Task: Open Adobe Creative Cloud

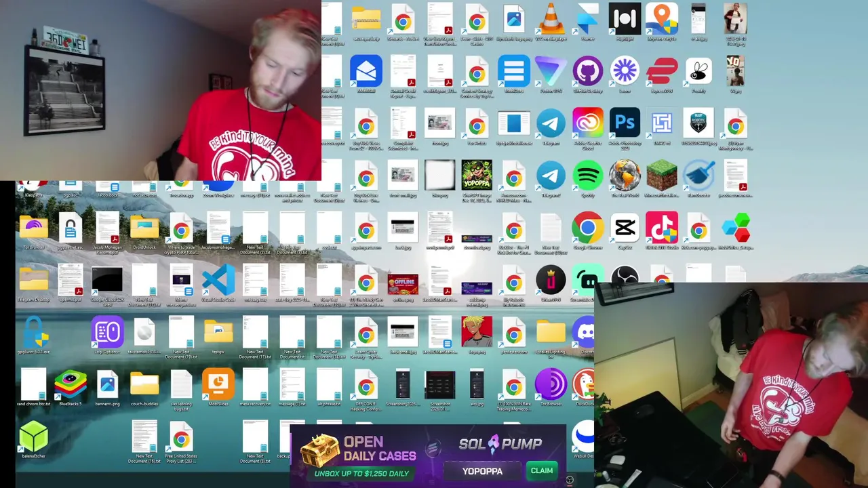Action: click(x=587, y=124)
